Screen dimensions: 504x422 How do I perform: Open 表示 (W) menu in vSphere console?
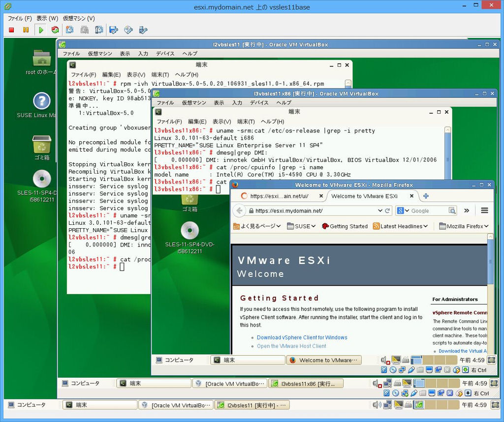(47, 18)
